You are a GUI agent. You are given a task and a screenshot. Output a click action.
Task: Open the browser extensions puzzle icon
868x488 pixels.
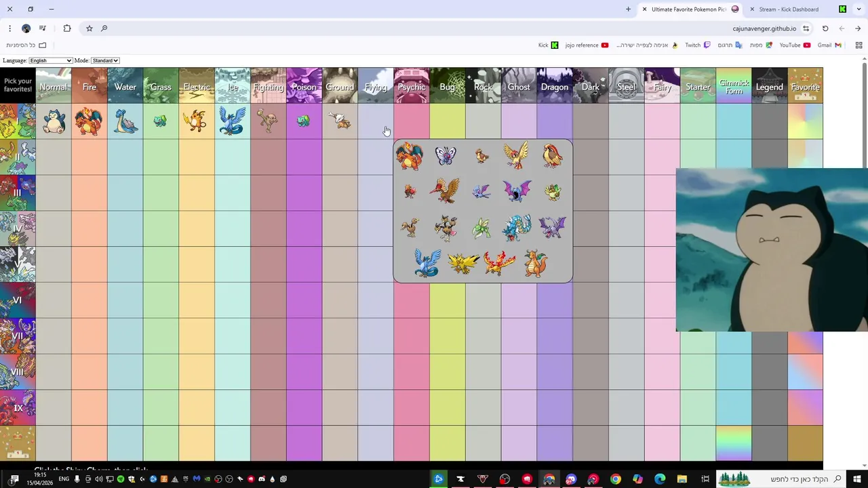(66, 28)
